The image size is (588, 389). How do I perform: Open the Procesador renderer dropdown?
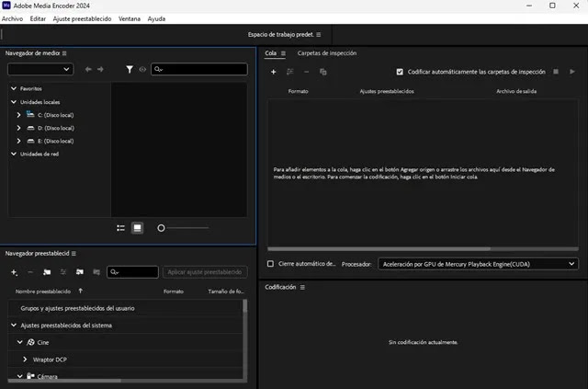(478, 264)
